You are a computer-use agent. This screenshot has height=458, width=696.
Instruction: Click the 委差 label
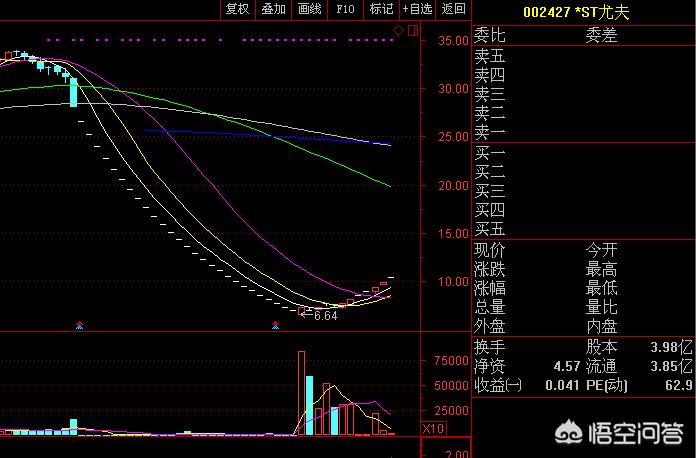(x=601, y=35)
